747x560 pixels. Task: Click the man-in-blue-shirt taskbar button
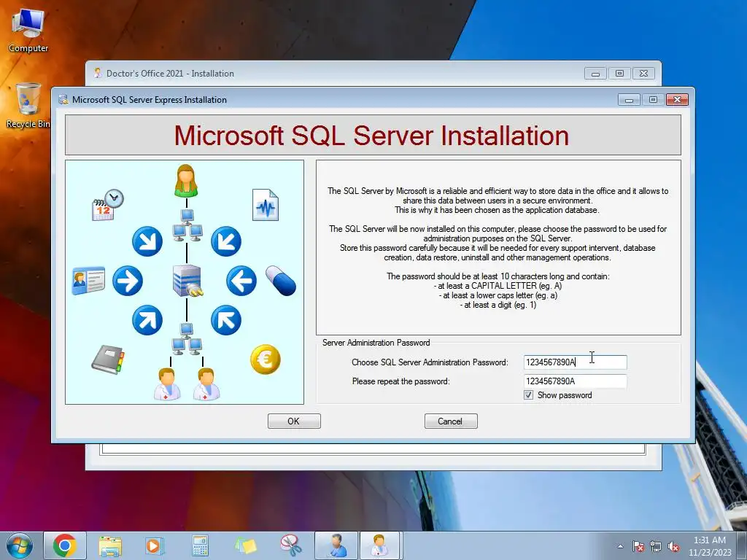(x=336, y=545)
